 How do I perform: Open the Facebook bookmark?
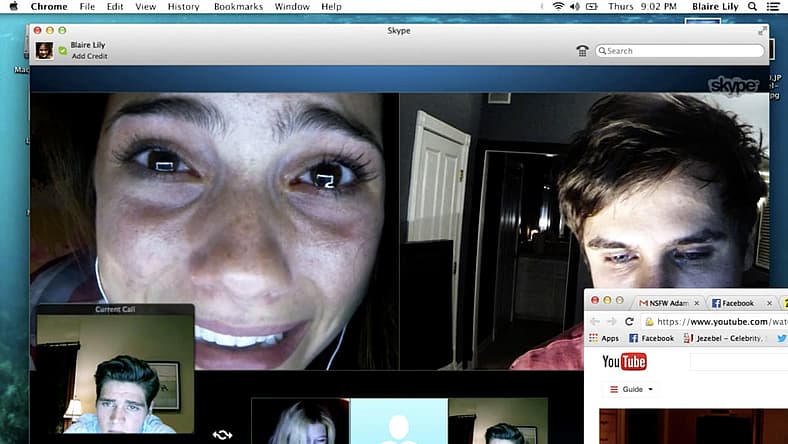pos(651,338)
